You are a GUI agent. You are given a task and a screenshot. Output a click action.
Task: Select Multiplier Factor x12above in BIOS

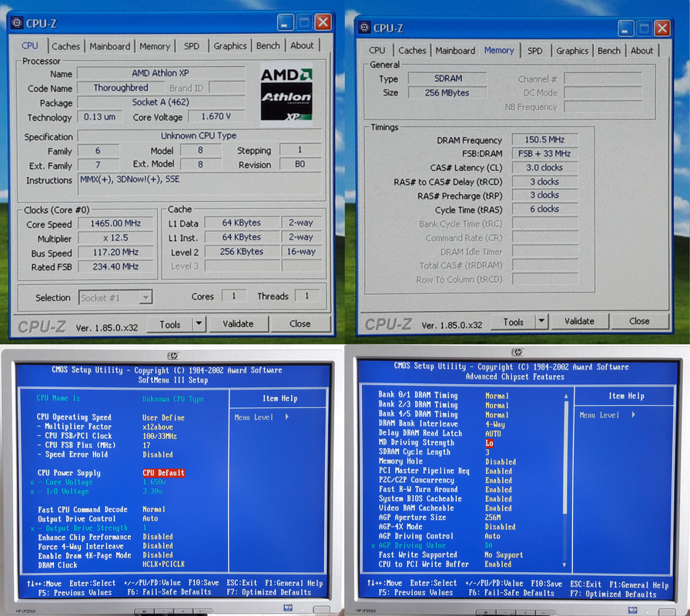click(x=158, y=427)
